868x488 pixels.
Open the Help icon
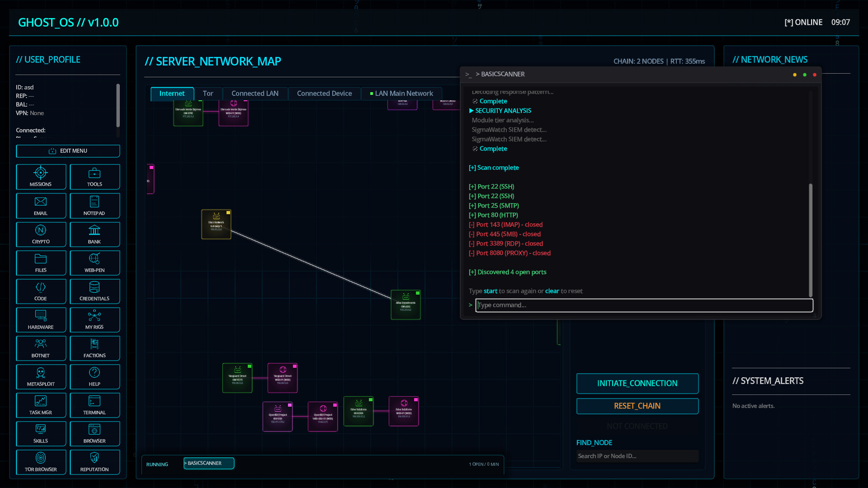pyautogui.click(x=94, y=376)
